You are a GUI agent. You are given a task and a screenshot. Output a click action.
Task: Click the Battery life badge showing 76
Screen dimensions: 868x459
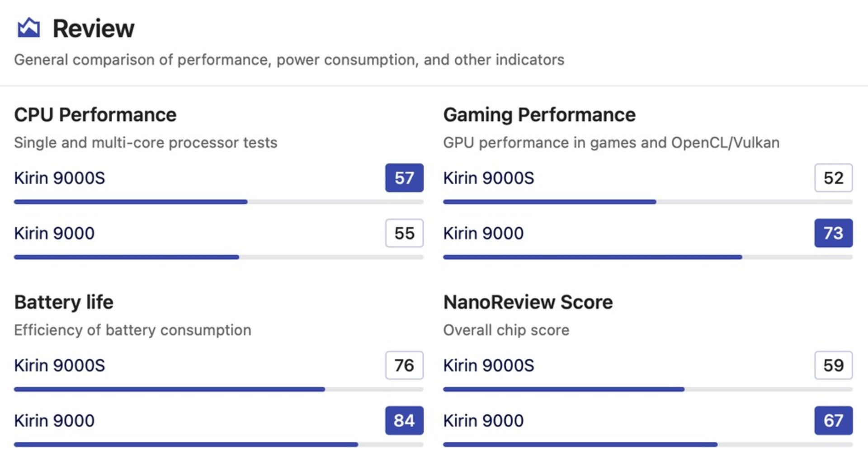click(404, 365)
